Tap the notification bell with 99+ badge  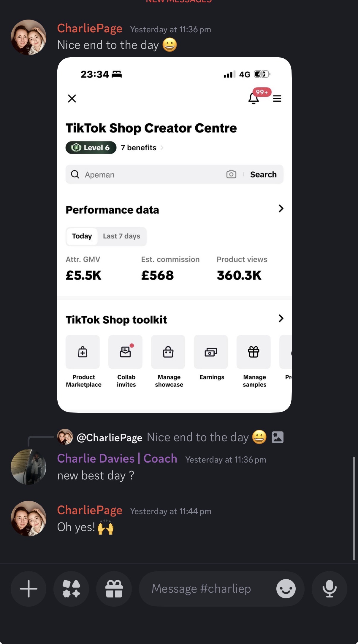[x=254, y=98]
